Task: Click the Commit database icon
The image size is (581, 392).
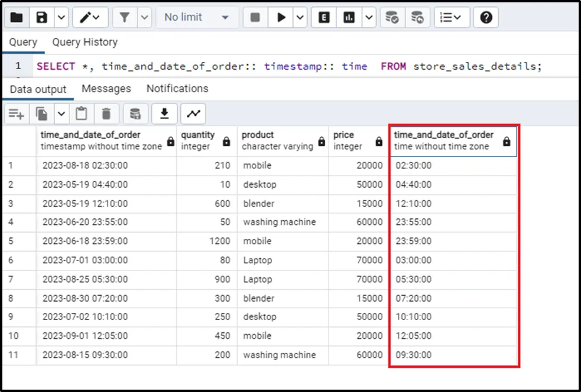Action: [391, 18]
